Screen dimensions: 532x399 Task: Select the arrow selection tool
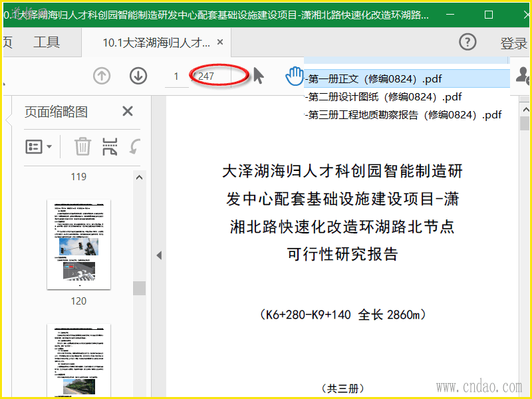coord(258,75)
